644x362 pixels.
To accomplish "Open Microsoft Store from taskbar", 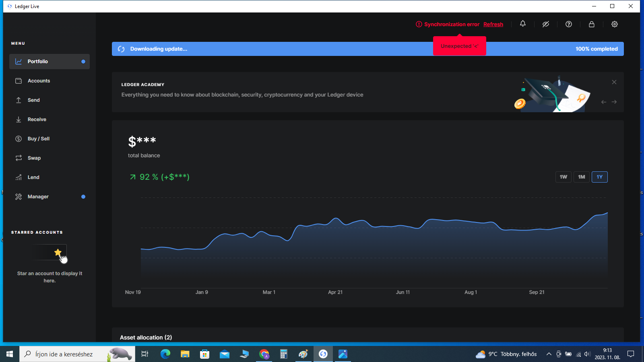I will (x=205, y=354).
